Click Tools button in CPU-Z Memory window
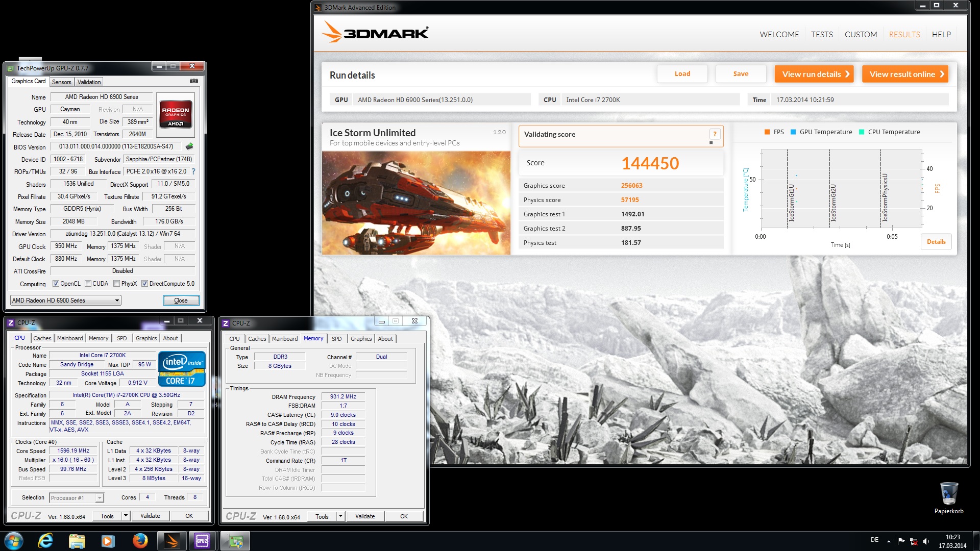The width and height of the screenshot is (980, 551). [322, 516]
